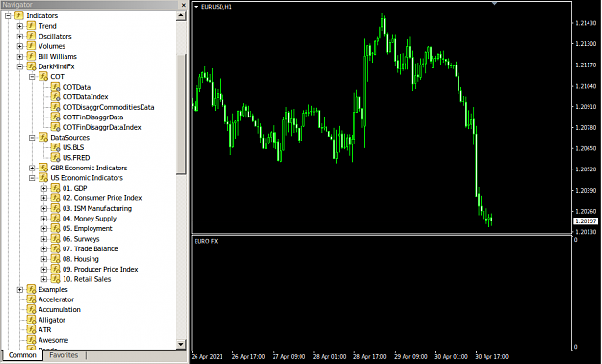Image resolution: width=602 pixels, height=364 pixels.
Task: Click the Oscillators folder icon
Action: 31,36
